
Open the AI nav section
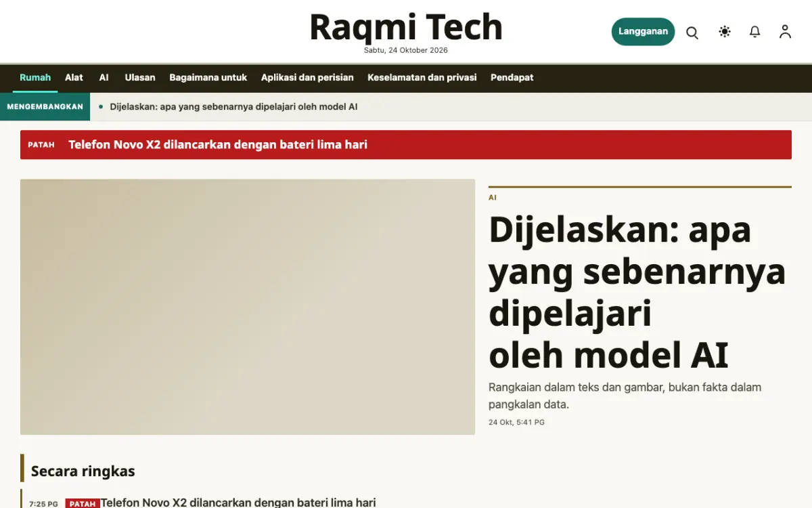tap(104, 77)
